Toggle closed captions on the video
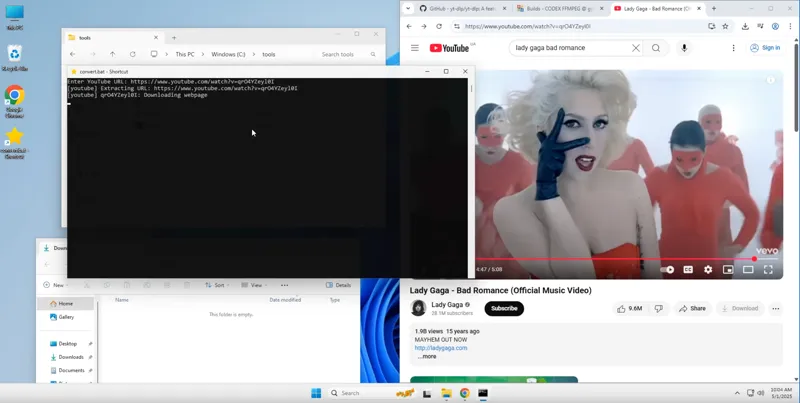Image resolution: width=800 pixels, height=403 pixels. 688,269
